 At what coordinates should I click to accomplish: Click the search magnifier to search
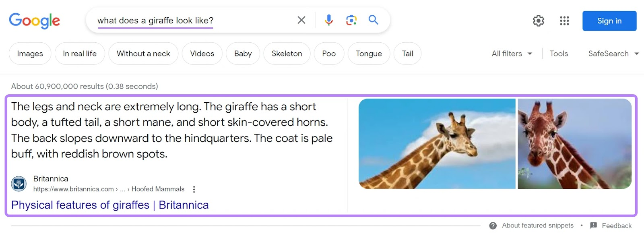[x=373, y=20]
